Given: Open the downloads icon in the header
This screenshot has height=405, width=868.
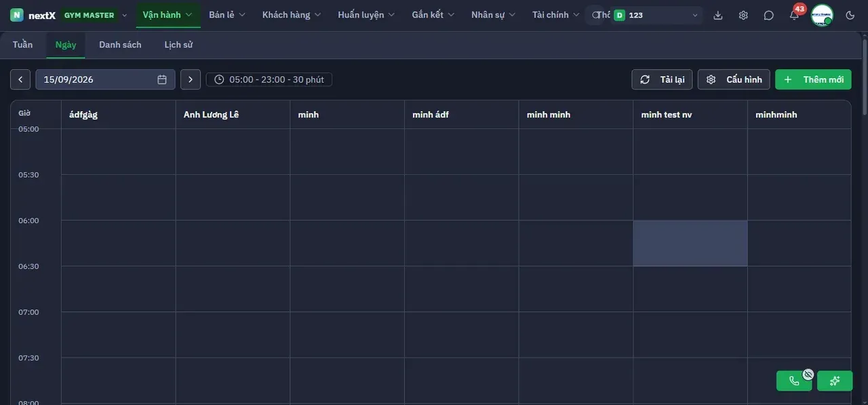Looking at the screenshot, I should (718, 15).
